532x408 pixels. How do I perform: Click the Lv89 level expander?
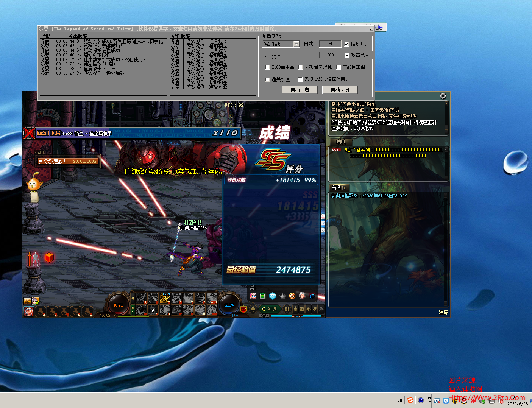pyautogui.click(x=114, y=315)
